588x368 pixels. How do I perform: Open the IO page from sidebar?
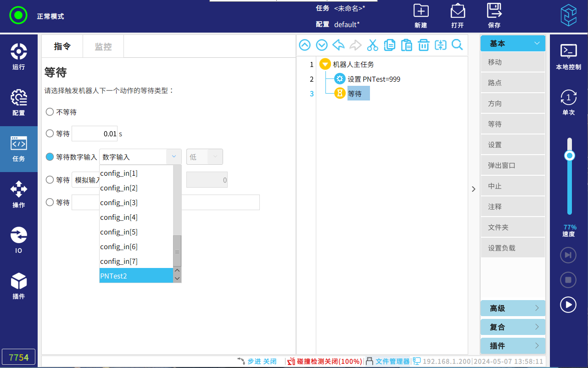pyautogui.click(x=19, y=240)
